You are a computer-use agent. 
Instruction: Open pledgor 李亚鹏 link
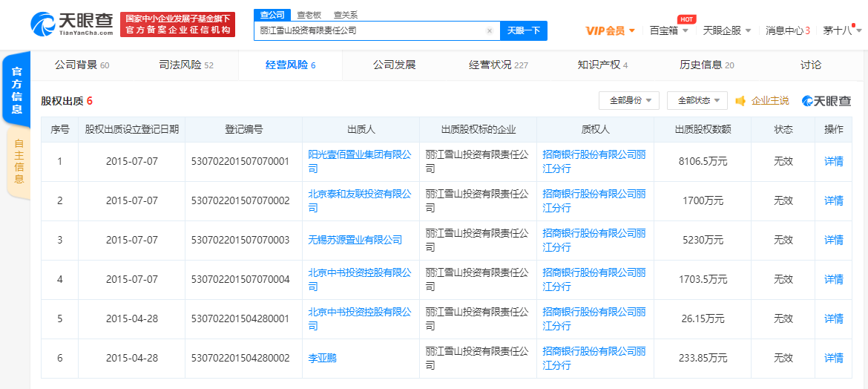coord(322,358)
